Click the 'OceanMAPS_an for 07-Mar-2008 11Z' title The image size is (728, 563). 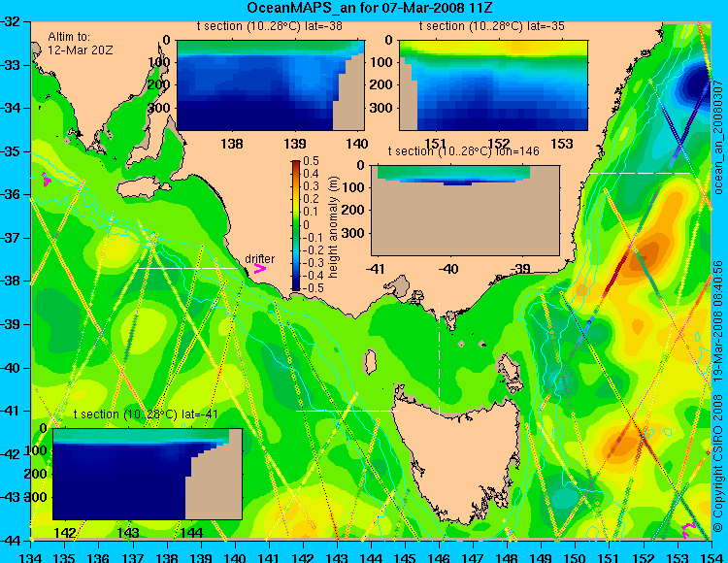(369, 8)
